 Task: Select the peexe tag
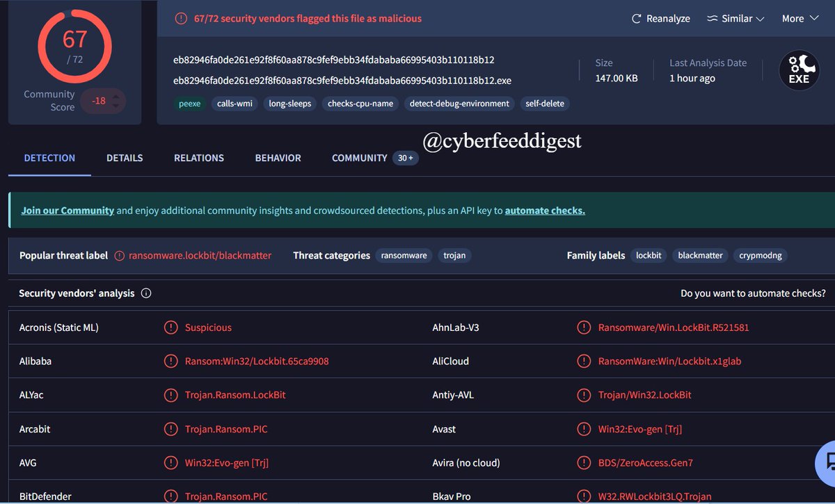point(189,104)
